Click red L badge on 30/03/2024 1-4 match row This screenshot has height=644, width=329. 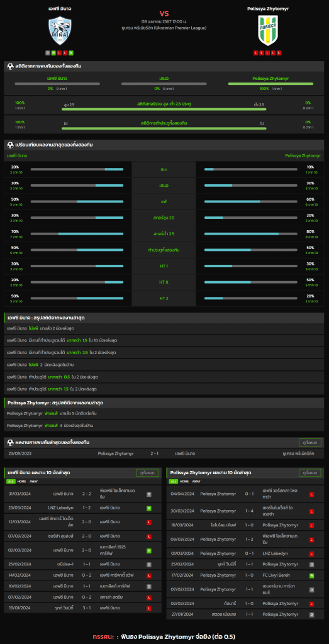311,511
